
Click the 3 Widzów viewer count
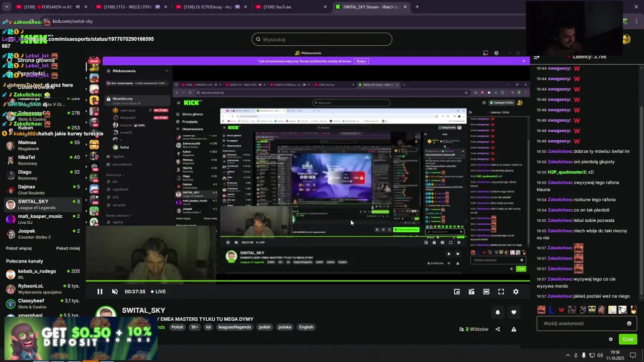pos(473,329)
